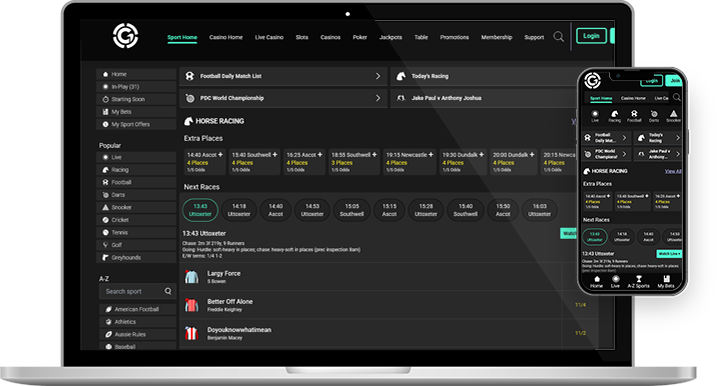717x386 pixels.
Task: Expand the 18:55 Southwell extra places plus
Action: (375, 155)
